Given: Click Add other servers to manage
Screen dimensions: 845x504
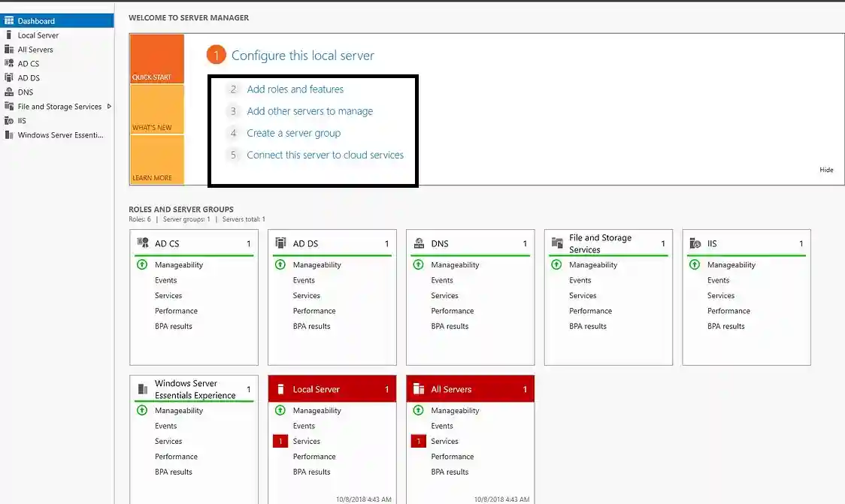Looking at the screenshot, I should (x=310, y=111).
